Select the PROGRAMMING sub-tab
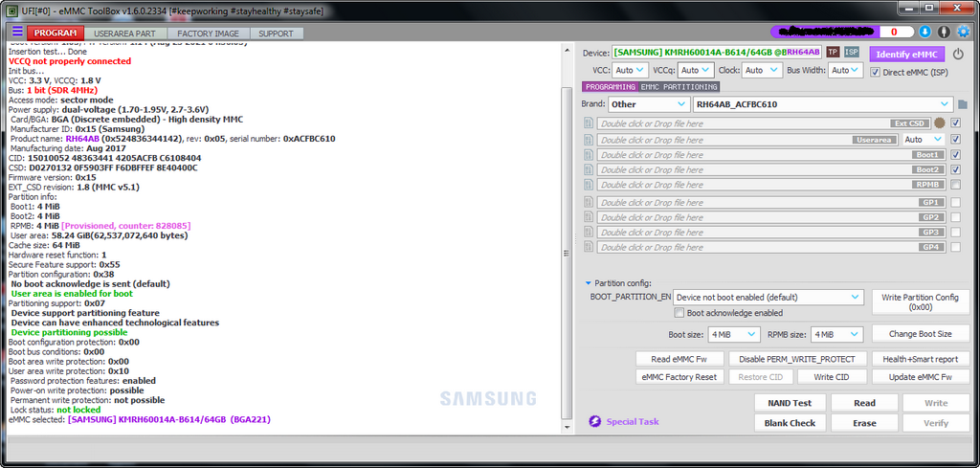This screenshot has width=980, height=468. pyautogui.click(x=610, y=87)
